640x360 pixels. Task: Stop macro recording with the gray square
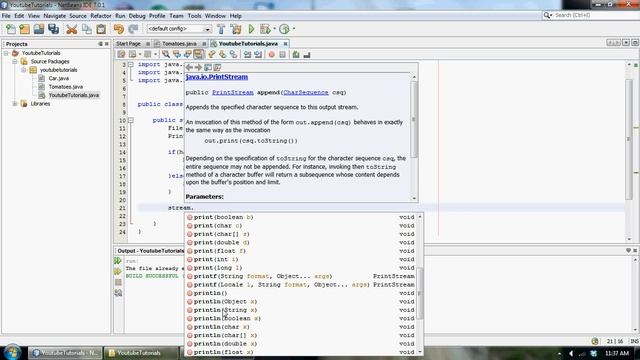(x=282, y=55)
